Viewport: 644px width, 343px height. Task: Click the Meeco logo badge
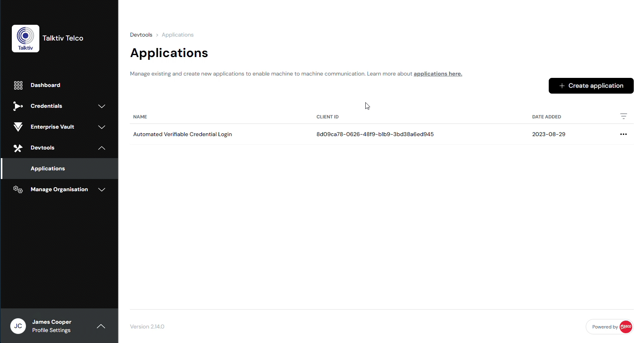[x=625, y=327]
